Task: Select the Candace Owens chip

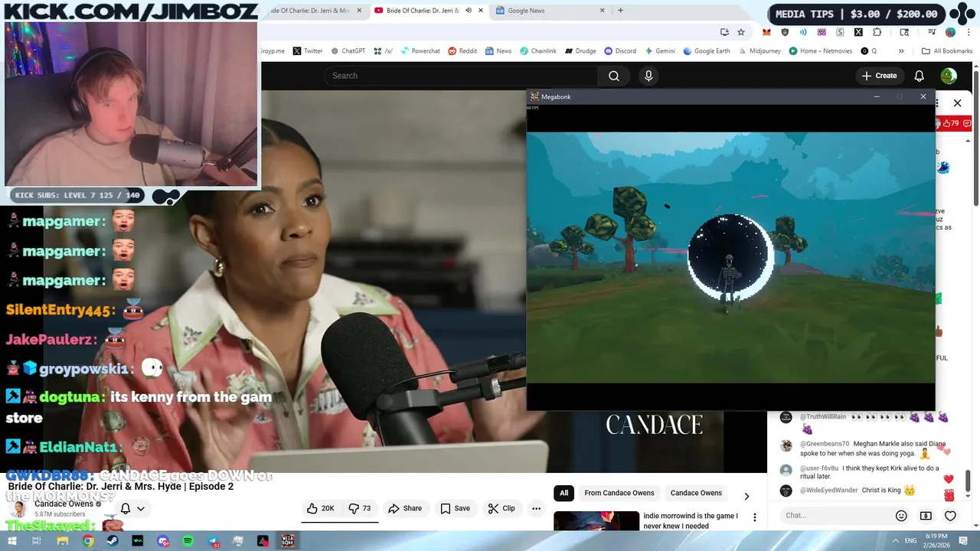Action: click(696, 493)
